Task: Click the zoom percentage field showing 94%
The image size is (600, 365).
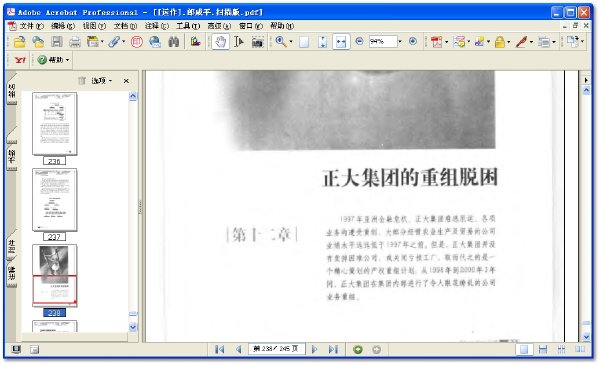Action: tap(383, 41)
